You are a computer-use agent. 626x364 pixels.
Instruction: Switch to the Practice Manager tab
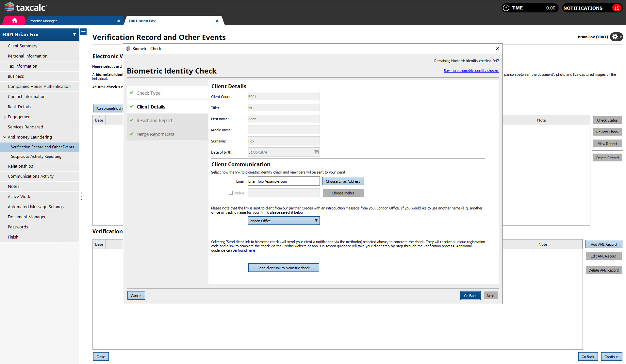pyautogui.click(x=43, y=21)
